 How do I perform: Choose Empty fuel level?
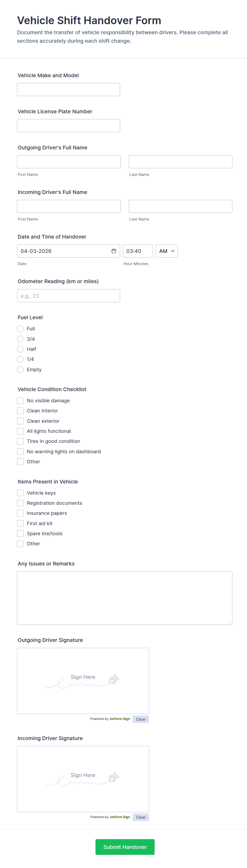click(20, 369)
